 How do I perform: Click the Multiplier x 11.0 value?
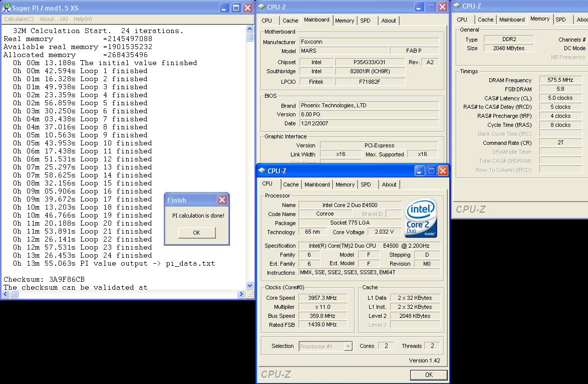click(x=323, y=307)
